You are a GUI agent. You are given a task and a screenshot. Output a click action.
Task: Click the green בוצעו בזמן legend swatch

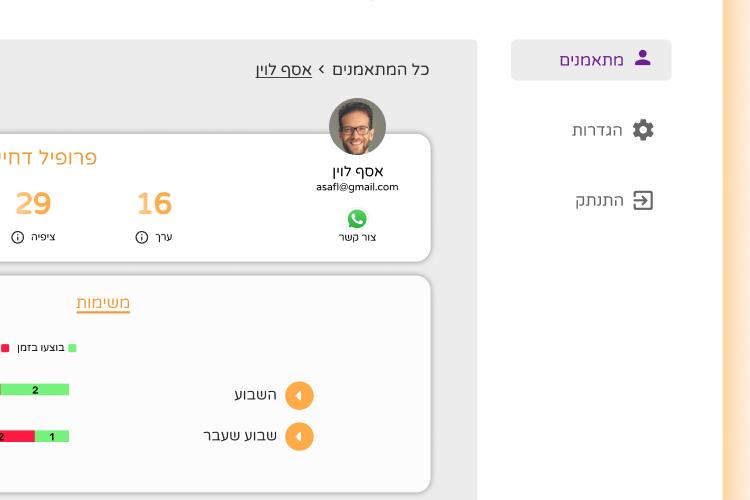coord(72,348)
